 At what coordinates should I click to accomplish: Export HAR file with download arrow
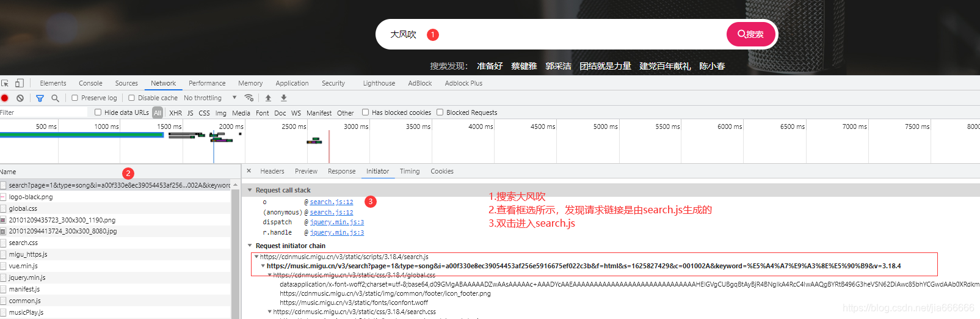point(283,98)
